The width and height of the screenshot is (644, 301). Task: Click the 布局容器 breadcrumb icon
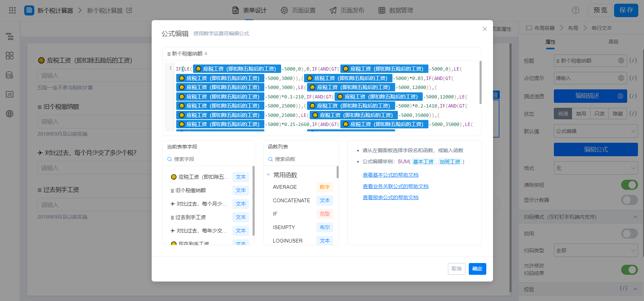pos(529,28)
